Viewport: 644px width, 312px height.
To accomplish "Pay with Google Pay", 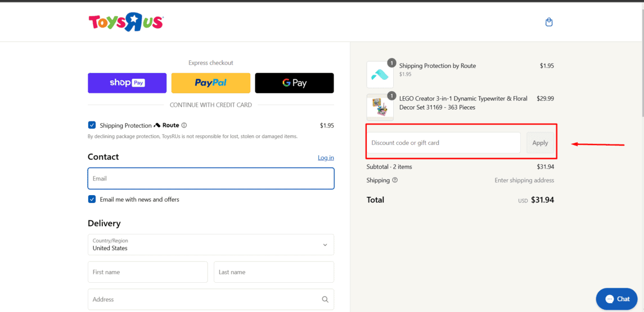I will tap(295, 83).
